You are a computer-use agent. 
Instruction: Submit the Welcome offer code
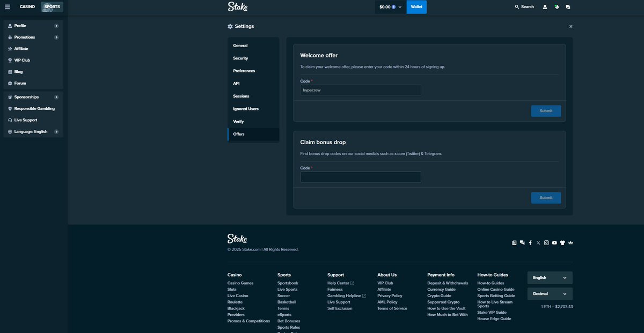546,111
